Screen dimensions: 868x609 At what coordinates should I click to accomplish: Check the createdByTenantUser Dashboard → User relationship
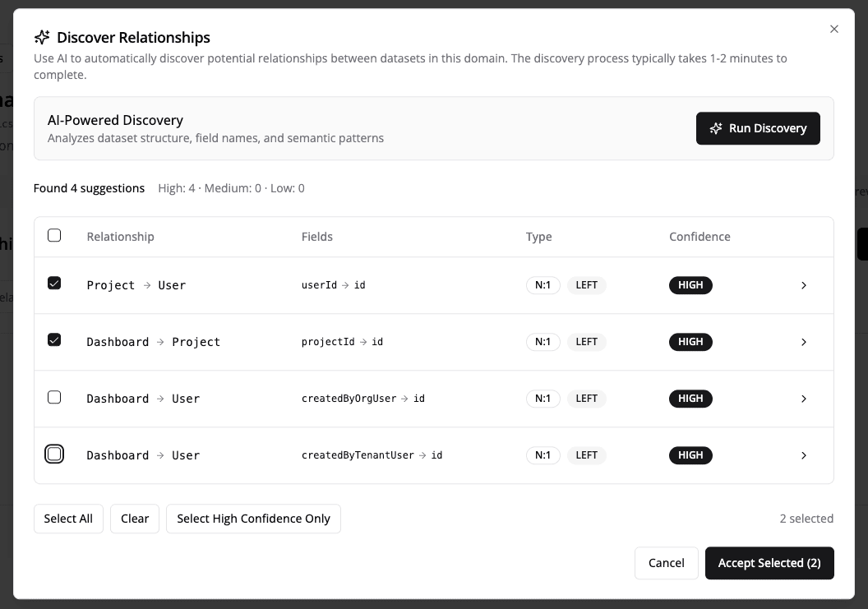(x=54, y=453)
